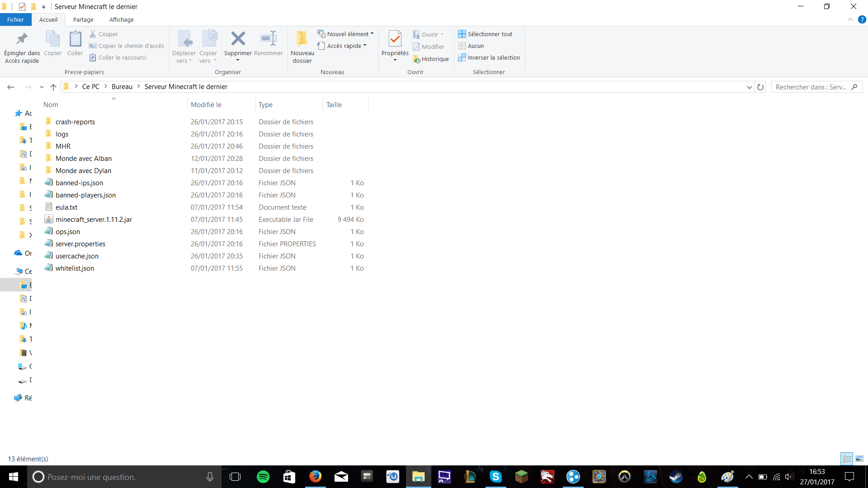Screen dimensions: 868x488
Task: Click Coller le raccourci
Action: pos(118,57)
